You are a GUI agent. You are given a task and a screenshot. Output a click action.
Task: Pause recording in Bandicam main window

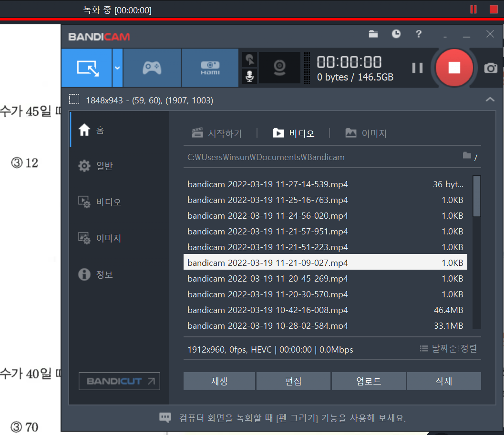click(x=417, y=68)
